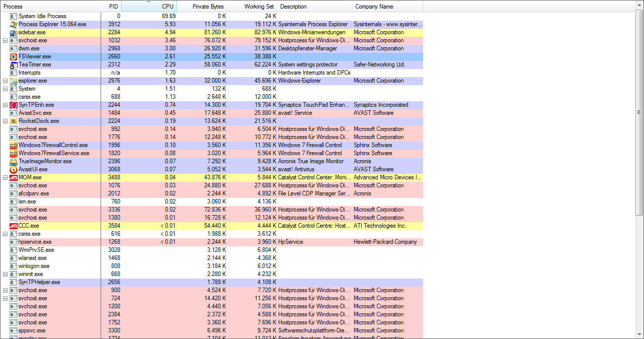Screen dimensions: 644x339
Task: Sort by the Company Name column header
Action: coord(388,7)
